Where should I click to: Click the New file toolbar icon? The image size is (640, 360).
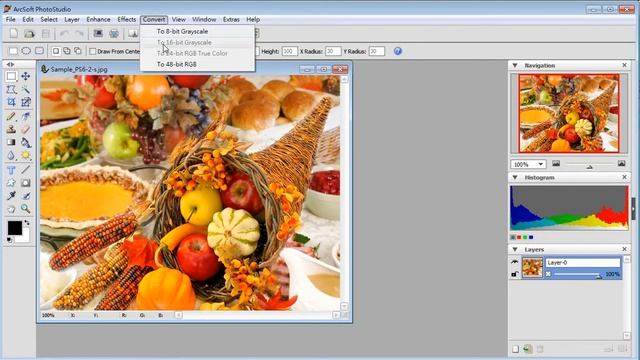pyautogui.click(x=13, y=33)
